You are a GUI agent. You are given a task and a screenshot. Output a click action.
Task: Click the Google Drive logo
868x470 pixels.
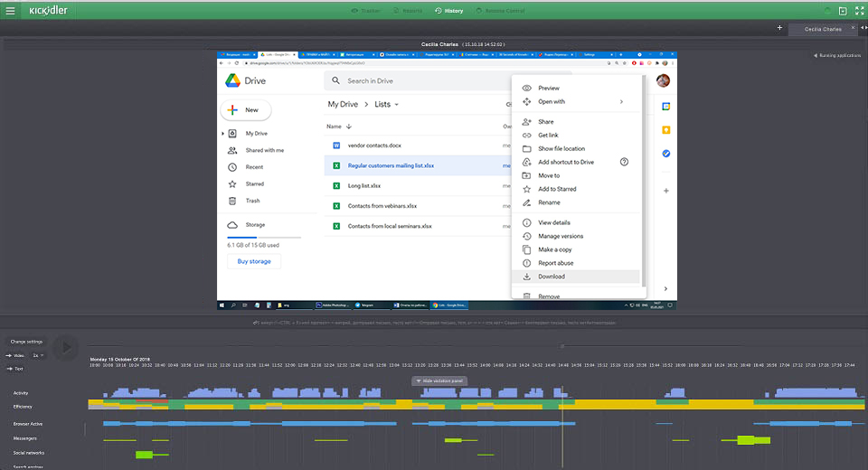[x=232, y=80]
